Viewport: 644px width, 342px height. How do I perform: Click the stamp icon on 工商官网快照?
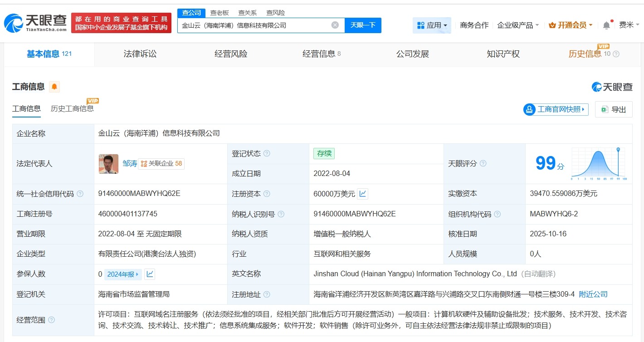pos(529,109)
